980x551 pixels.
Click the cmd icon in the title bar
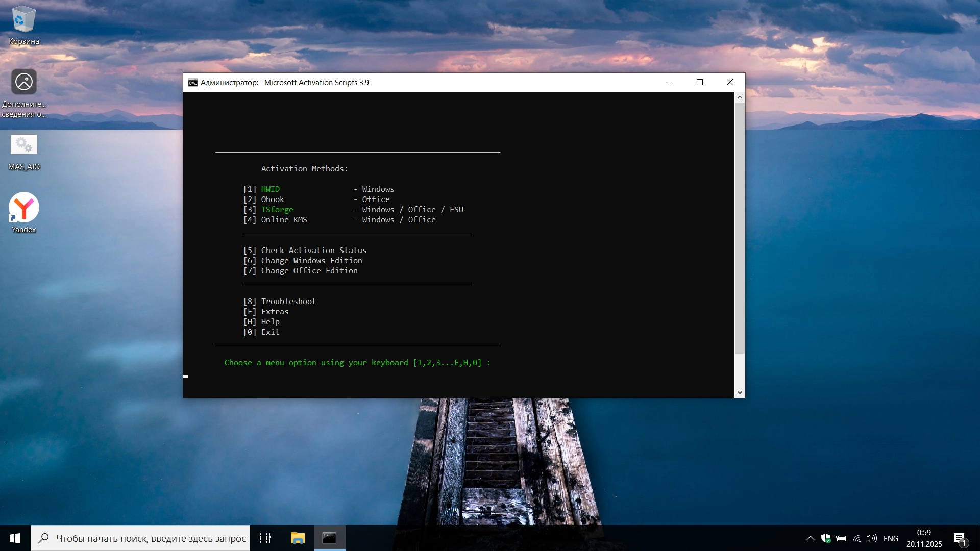click(192, 83)
